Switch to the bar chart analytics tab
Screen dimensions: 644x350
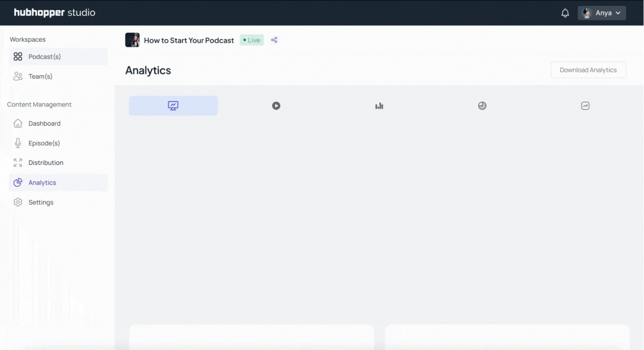379,106
